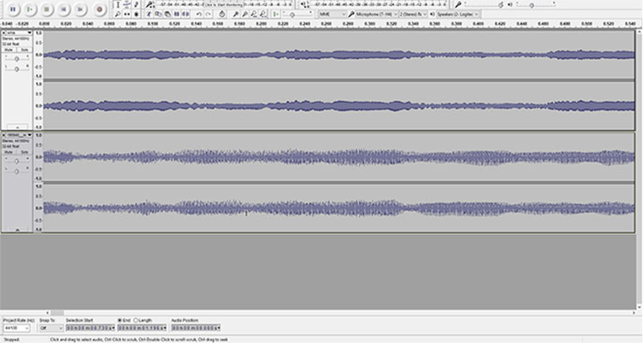This screenshot has width=644, height=343.
Task: Adjust the second track's pan slider
Action: coord(16,171)
